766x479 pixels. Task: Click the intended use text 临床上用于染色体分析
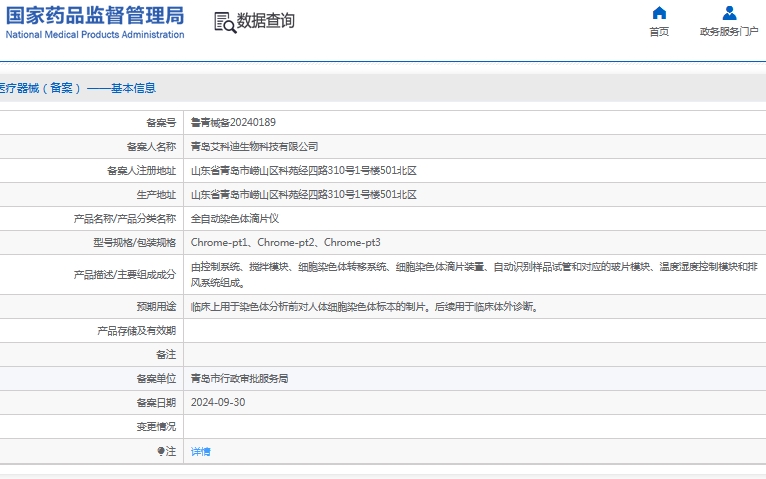tap(364, 307)
